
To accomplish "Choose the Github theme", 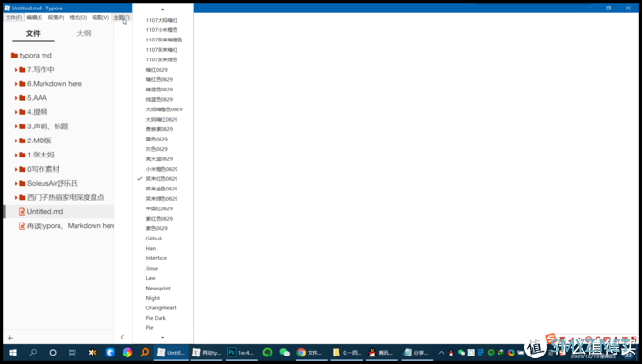I will 154,239.
